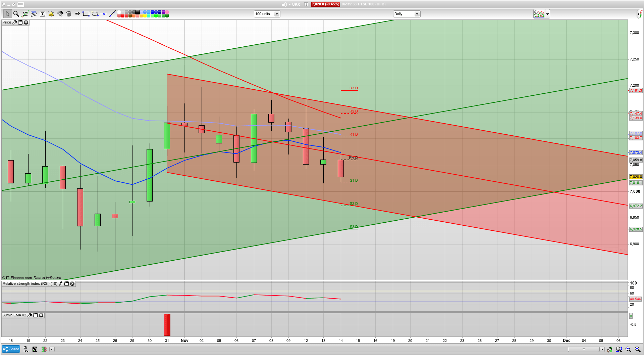Viewport: 644px width, 355px height.
Task: Click the Share button
Action: [x=11, y=349]
